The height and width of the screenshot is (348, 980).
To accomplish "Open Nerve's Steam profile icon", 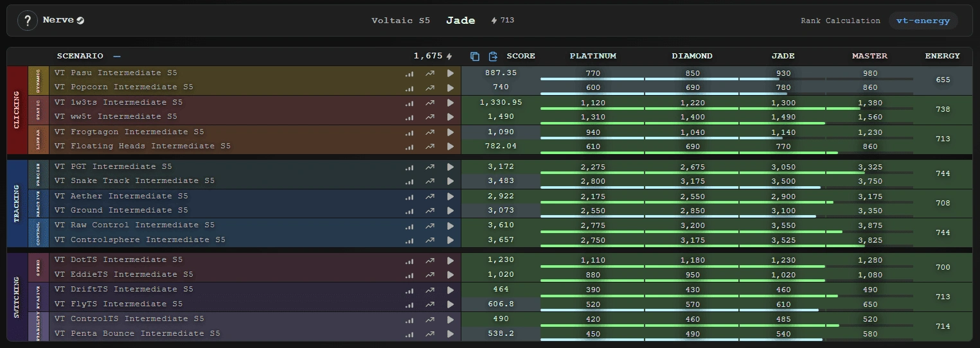I will pos(80,21).
